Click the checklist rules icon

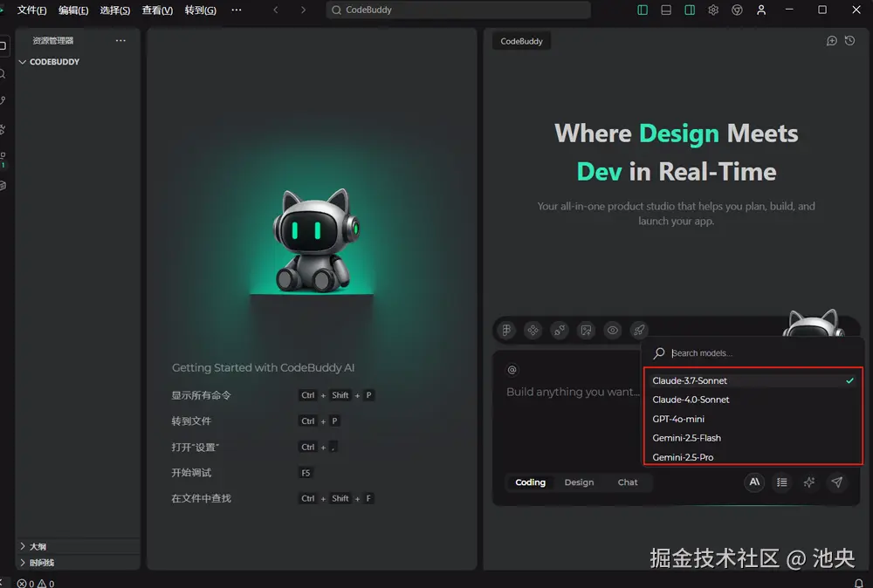click(781, 482)
